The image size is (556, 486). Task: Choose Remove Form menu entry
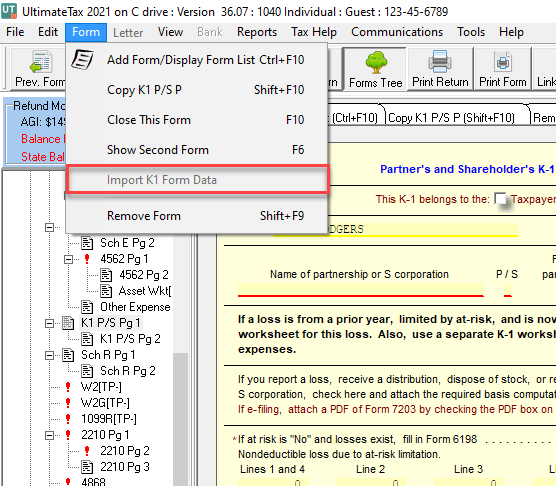[x=197, y=216]
